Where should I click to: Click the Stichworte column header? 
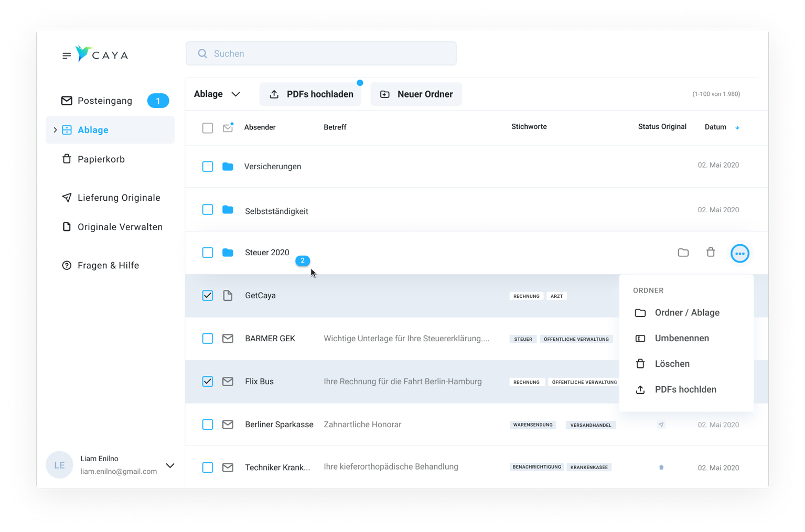(x=529, y=127)
